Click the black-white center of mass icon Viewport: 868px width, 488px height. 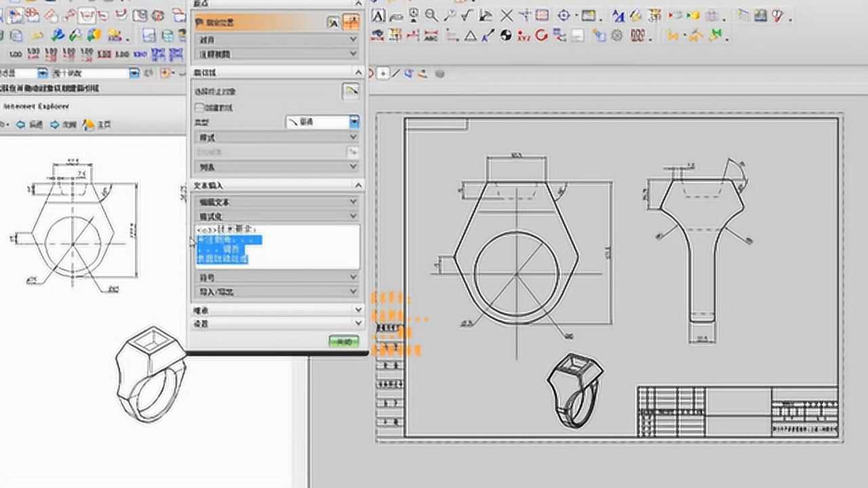pyautogui.click(x=506, y=36)
